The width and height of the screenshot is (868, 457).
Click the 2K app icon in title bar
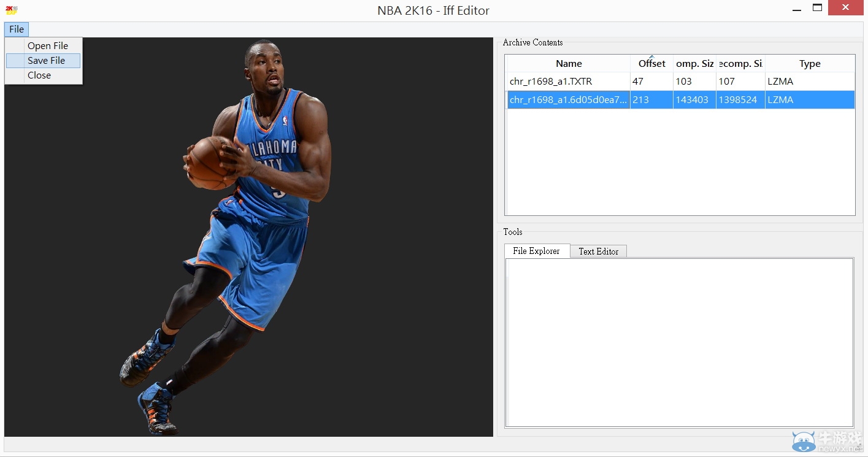point(11,10)
